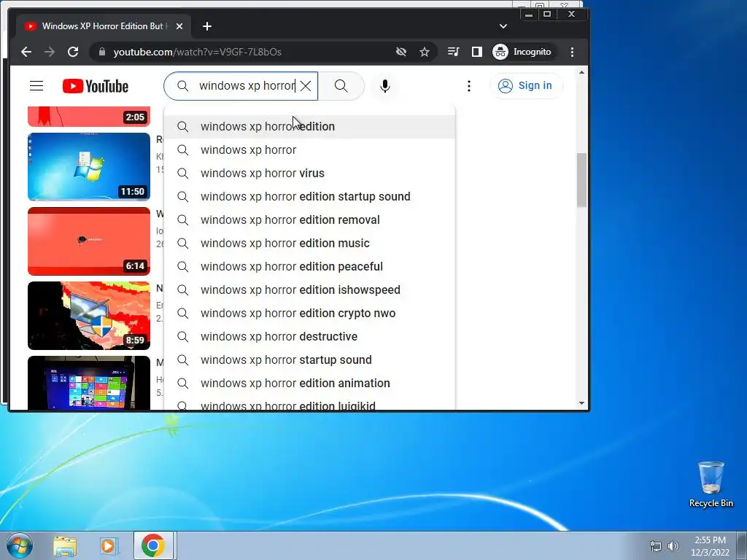The image size is (747, 560).
Task: Pick 'windows xp horror edition crypto nwo'
Action: tap(309, 314)
